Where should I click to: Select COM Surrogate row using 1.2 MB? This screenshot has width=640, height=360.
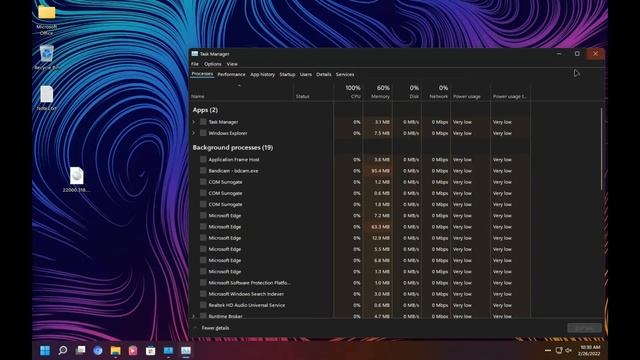coord(361,182)
